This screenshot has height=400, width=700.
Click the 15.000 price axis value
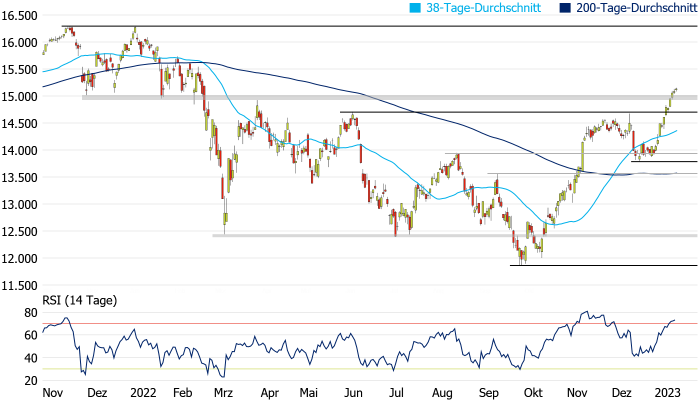(19, 97)
